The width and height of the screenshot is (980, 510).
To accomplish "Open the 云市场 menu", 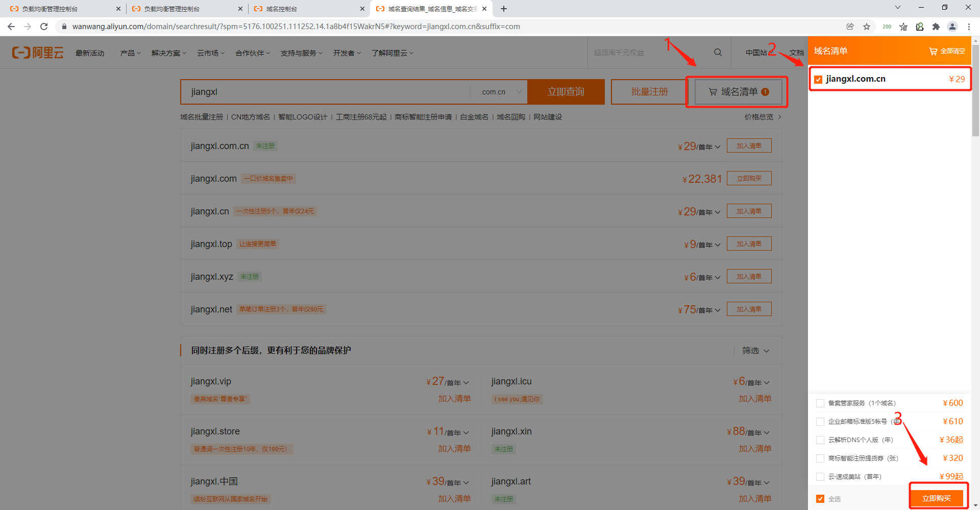I will (x=211, y=53).
